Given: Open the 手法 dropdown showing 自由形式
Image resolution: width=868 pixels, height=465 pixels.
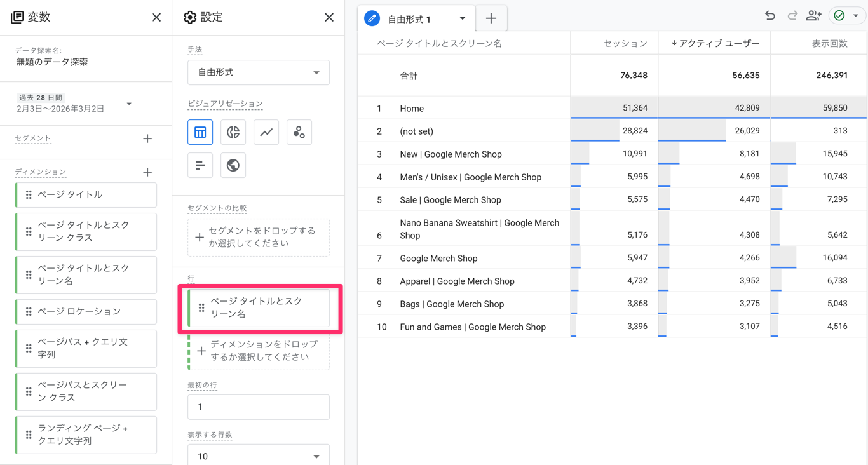Looking at the screenshot, I should pos(258,72).
